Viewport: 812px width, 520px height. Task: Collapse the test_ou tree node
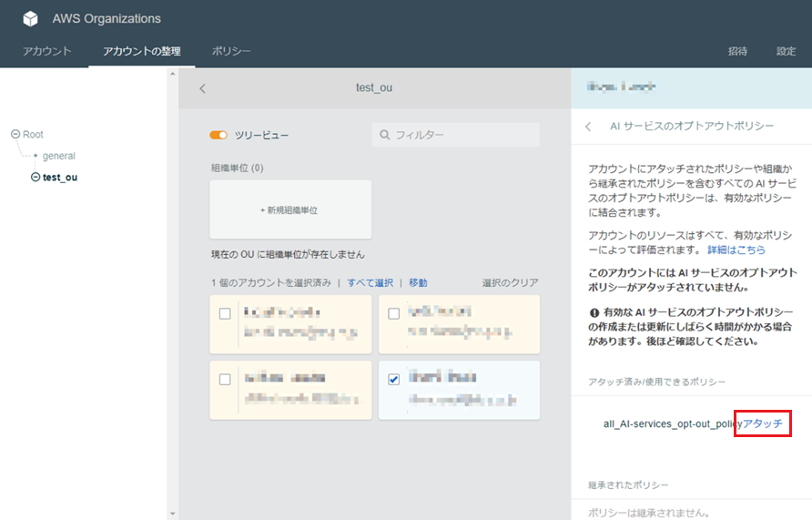[36, 178]
